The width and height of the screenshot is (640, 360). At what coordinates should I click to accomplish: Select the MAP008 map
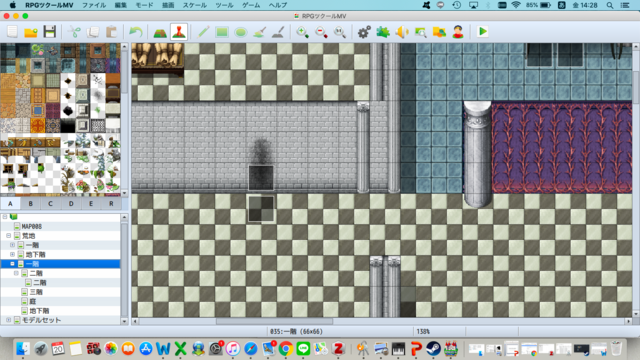pyautogui.click(x=31, y=226)
